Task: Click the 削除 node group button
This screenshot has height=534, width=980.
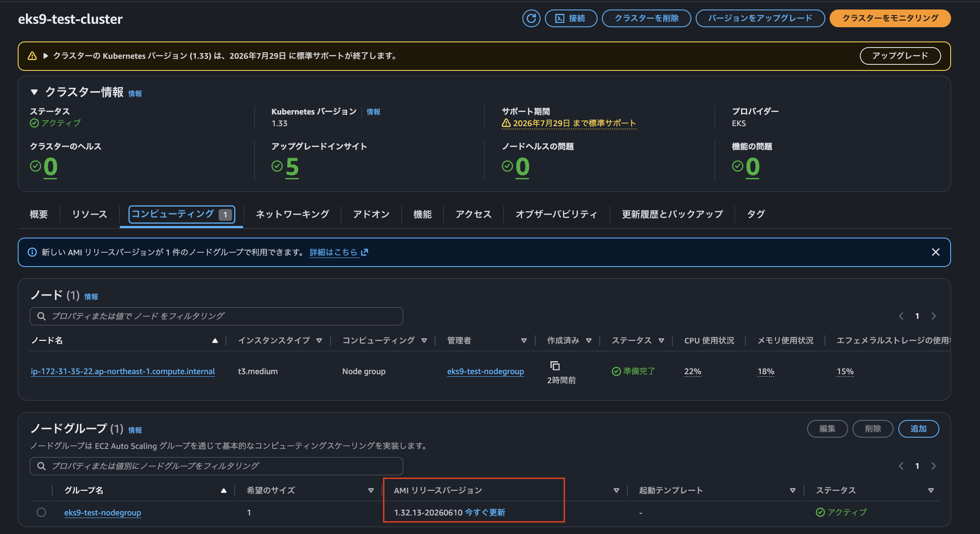Action: coord(873,429)
